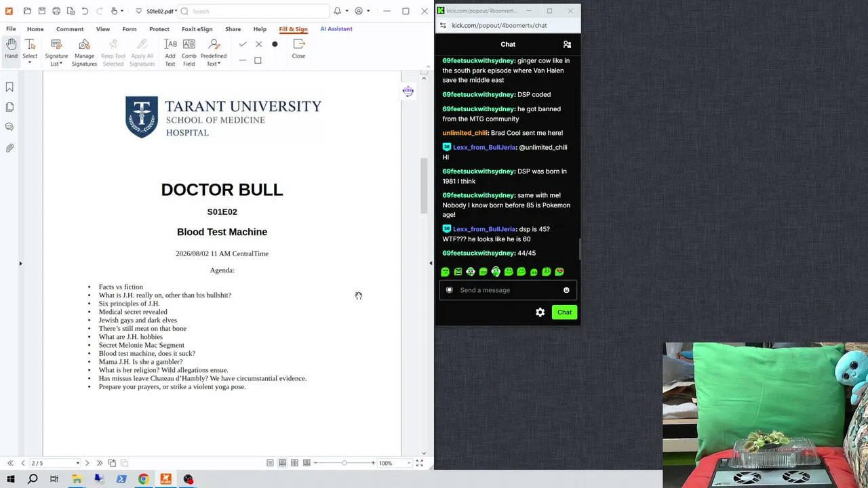The image size is (868, 488).
Task: Select the Hand tool in the ribbon
Action: [11, 49]
